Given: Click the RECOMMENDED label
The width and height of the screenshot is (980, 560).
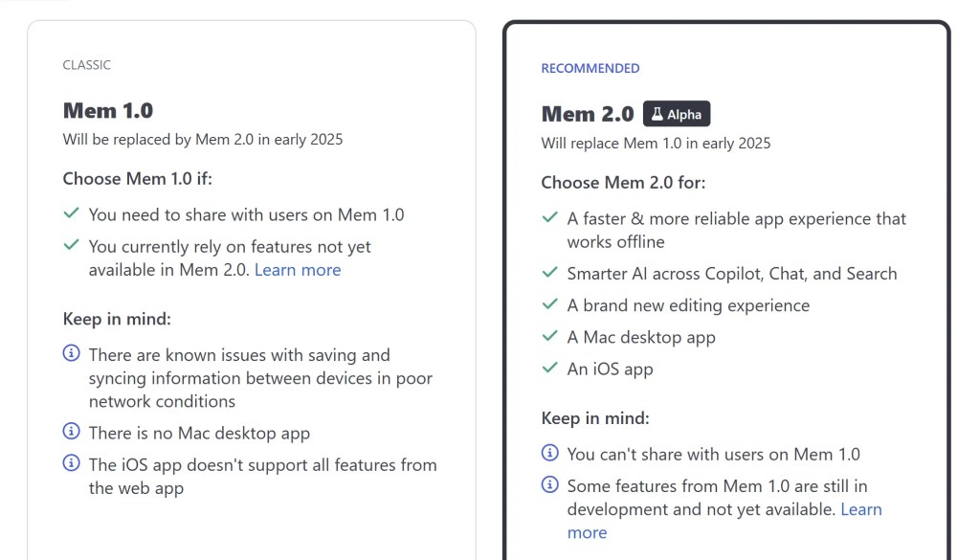Looking at the screenshot, I should (x=590, y=68).
